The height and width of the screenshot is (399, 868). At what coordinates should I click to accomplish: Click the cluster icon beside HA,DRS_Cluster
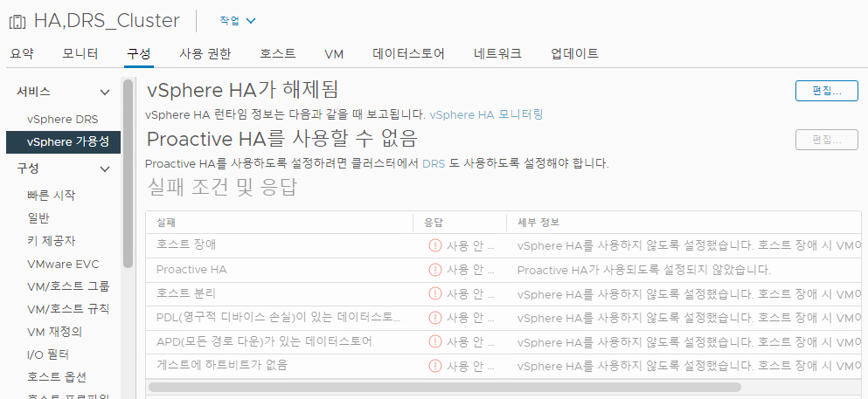[x=17, y=21]
